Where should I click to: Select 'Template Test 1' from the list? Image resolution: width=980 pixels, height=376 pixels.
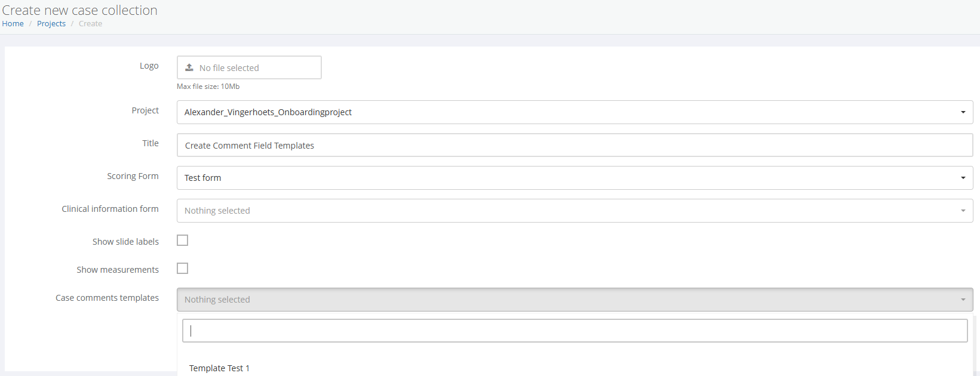(x=219, y=368)
